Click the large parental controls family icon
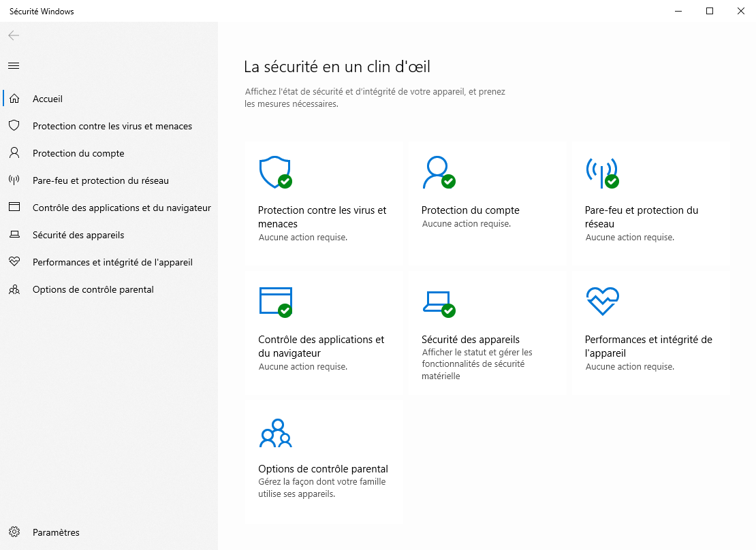The height and width of the screenshot is (550, 756). coord(276,433)
